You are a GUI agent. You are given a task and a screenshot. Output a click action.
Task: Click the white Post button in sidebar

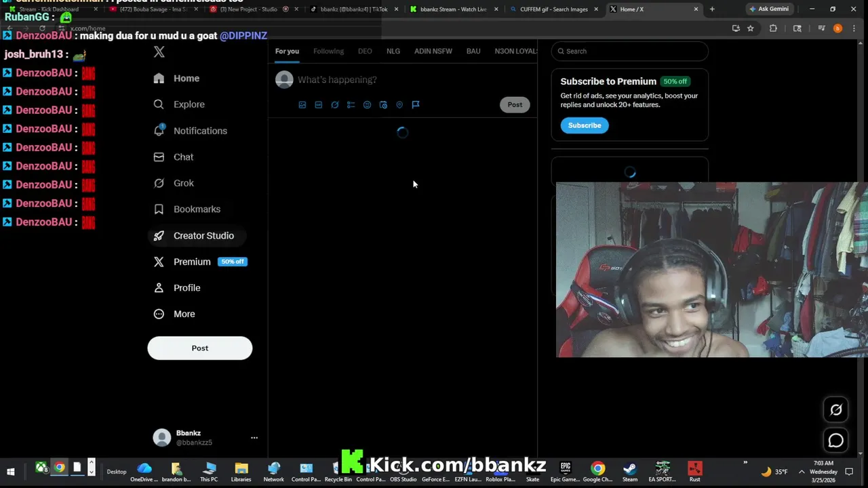200,348
